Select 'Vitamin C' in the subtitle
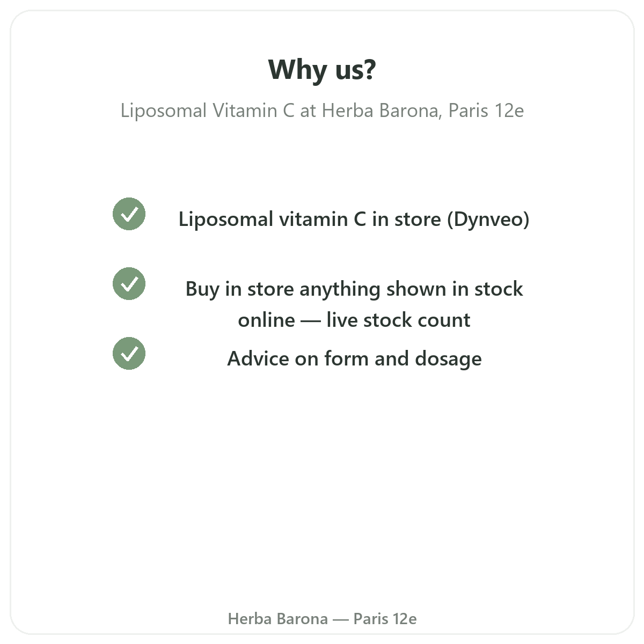 pos(253,111)
